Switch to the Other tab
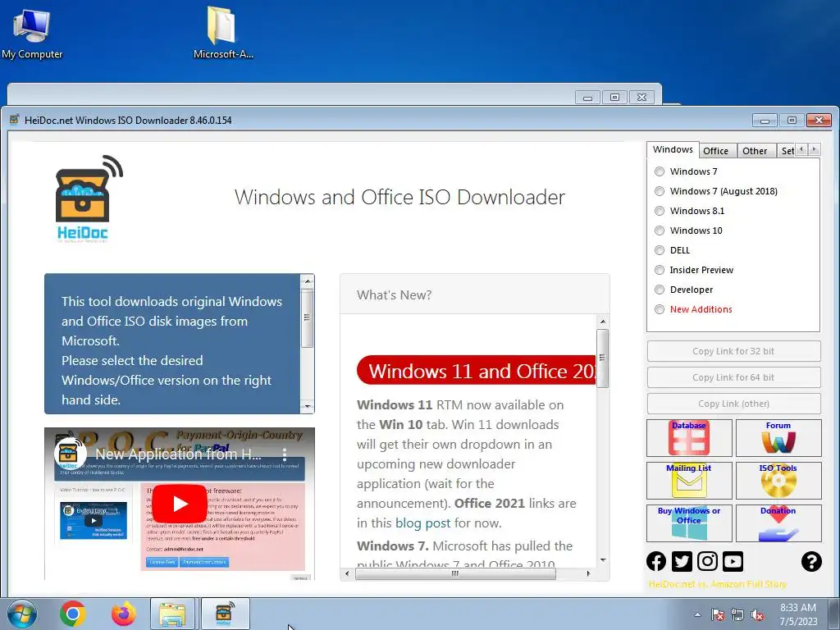 (755, 151)
